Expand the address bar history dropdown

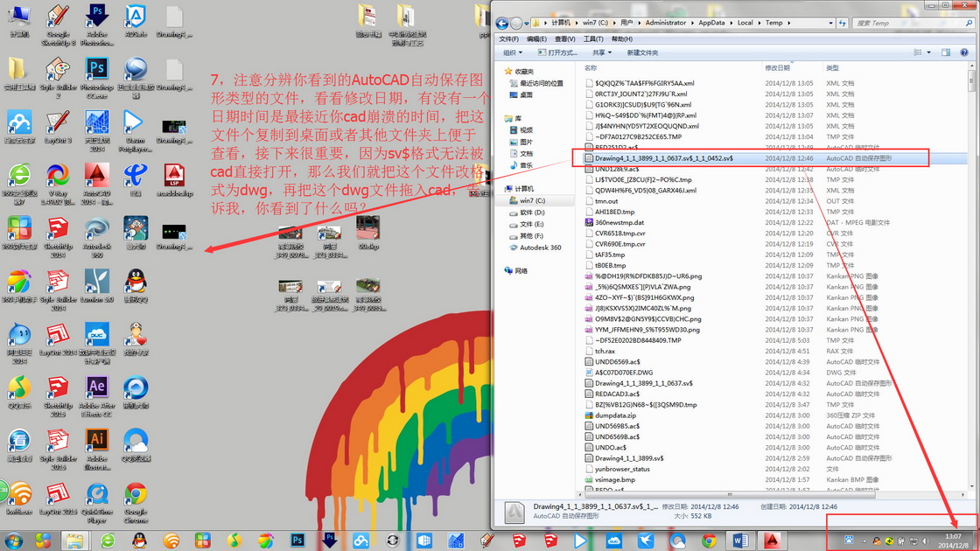[x=830, y=23]
